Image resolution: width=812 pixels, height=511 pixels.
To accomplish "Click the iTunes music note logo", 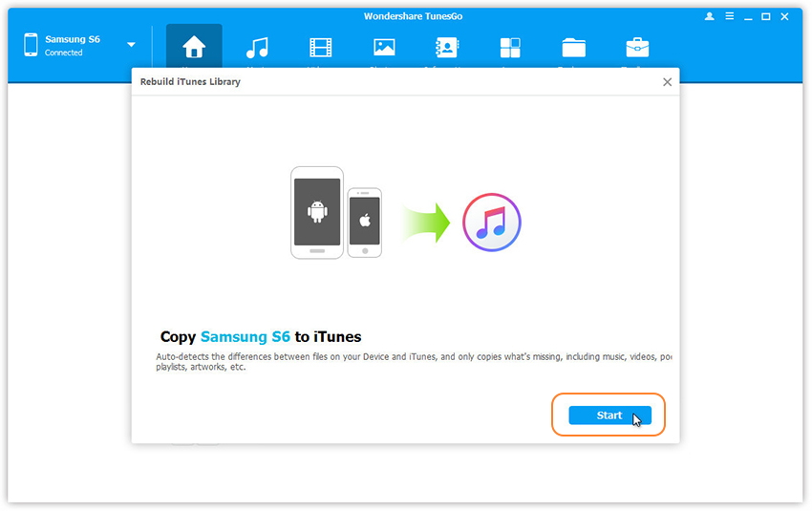I will click(491, 224).
